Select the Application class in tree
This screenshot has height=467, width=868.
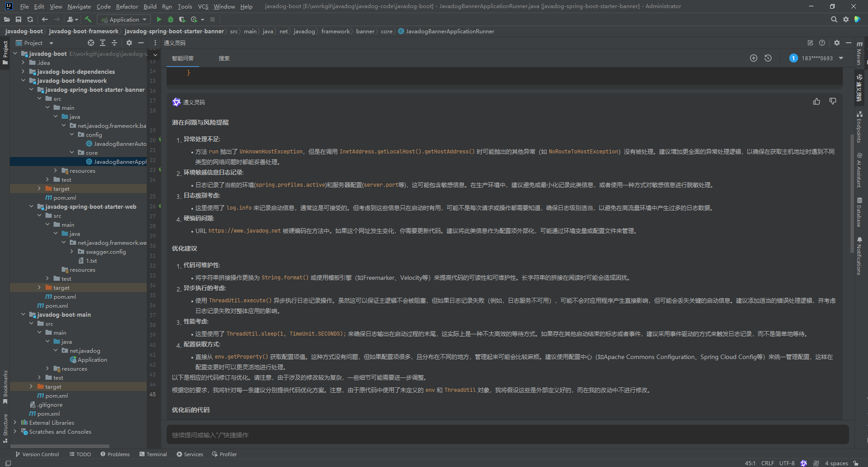pos(88,359)
